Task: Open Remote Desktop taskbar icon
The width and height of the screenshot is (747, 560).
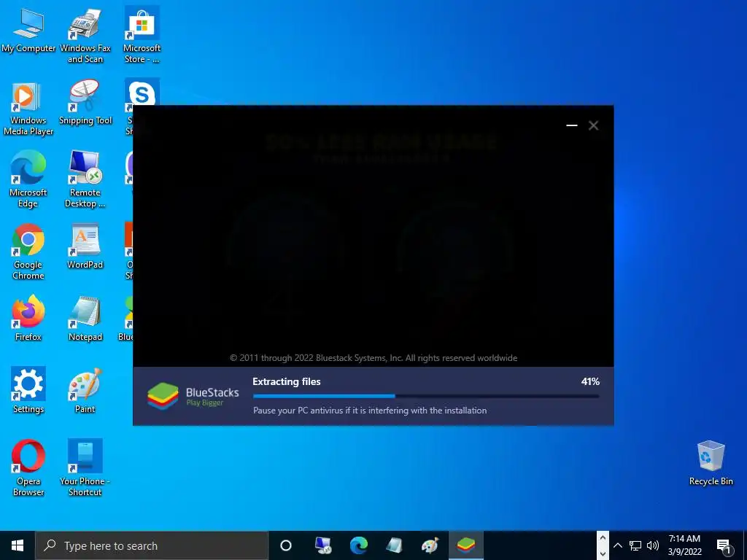Action: coord(323,545)
